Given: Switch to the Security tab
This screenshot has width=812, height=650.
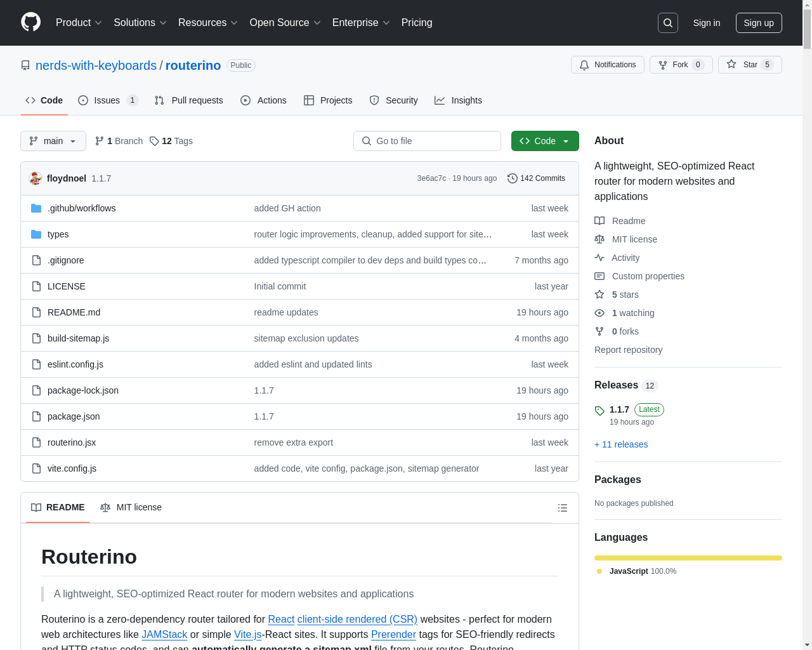Looking at the screenshot, I should pyautogui.click(x=393, y=100).
